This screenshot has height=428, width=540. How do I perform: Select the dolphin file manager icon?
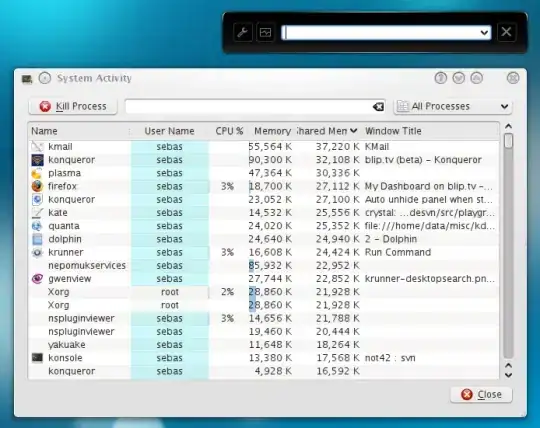(37, 239)
